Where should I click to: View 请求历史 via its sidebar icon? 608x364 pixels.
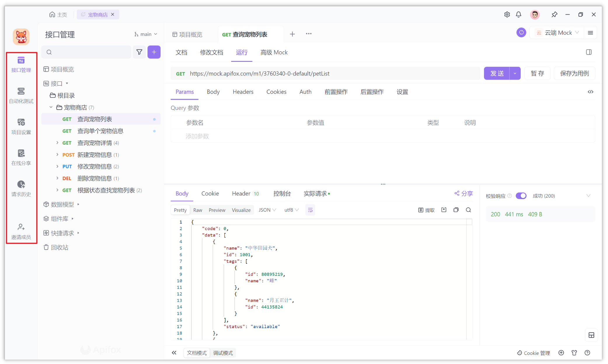21,188
